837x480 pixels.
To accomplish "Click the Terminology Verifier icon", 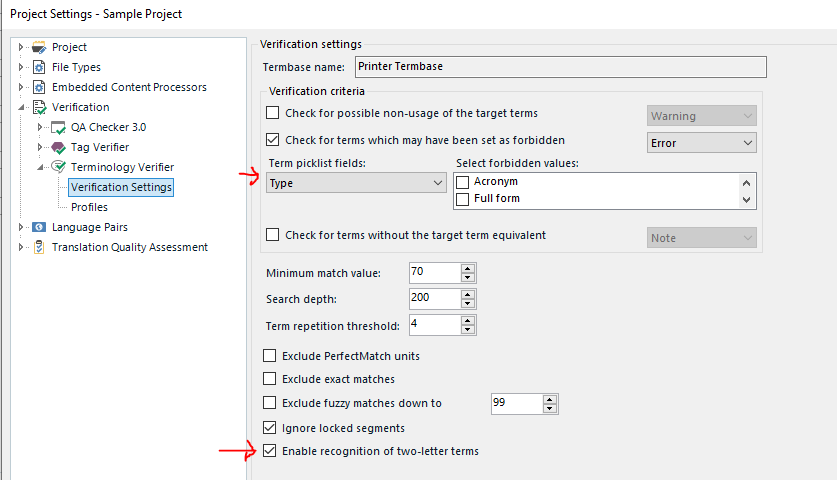I will click(58, 167).
